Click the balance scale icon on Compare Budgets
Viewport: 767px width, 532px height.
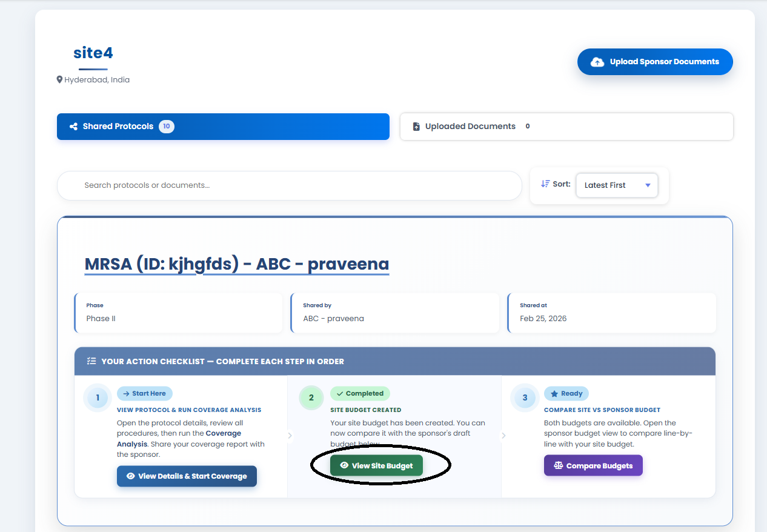558,465
